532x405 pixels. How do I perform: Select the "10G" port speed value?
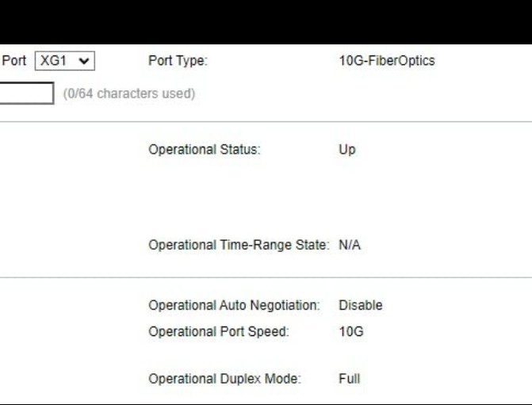[x=351, y=331]
